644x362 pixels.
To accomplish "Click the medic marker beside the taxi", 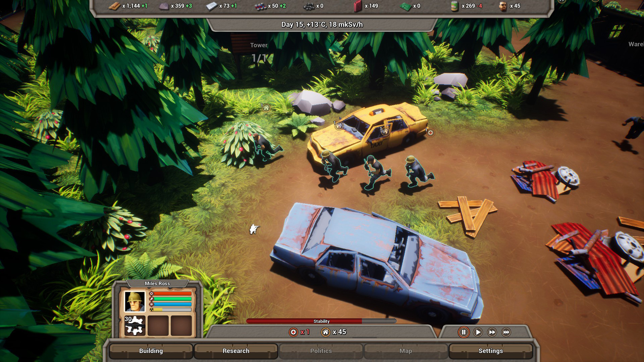I will pos(430,133).
